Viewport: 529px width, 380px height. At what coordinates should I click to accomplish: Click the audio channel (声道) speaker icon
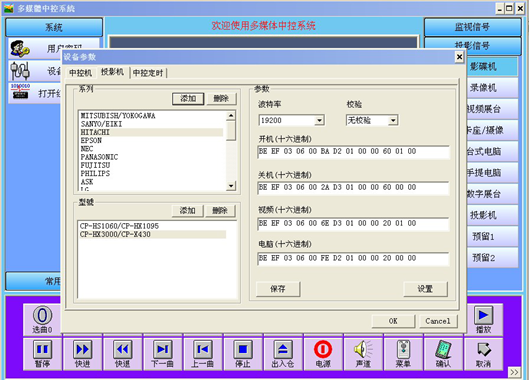pyautogui.click(x=363, y=349)
